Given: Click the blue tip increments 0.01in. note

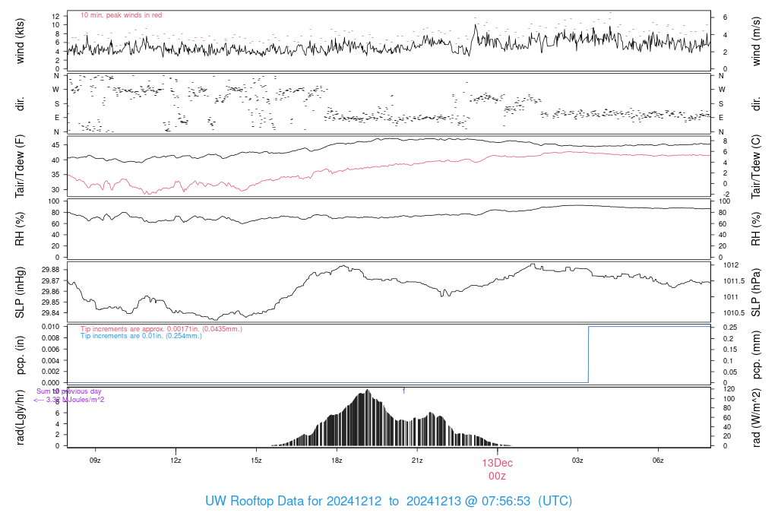Looking at the screenshot, I should (x=141, y=336).
